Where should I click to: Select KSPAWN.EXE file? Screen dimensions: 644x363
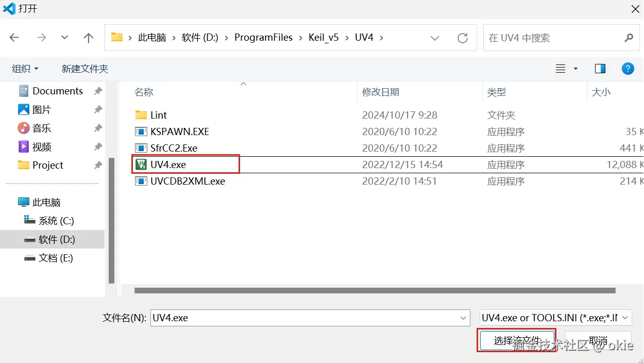pyautogui.click(x=180, y=131)
